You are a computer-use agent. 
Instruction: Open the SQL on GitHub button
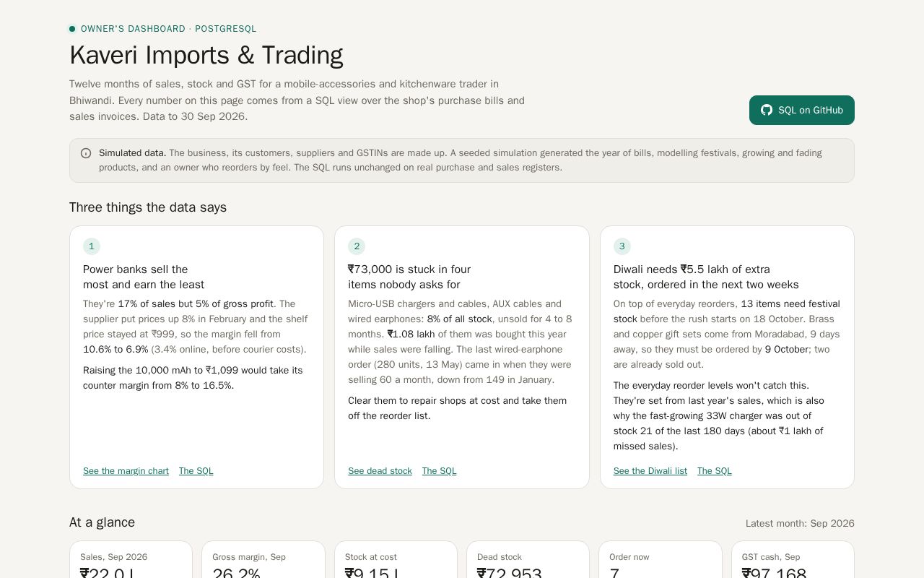802,110
